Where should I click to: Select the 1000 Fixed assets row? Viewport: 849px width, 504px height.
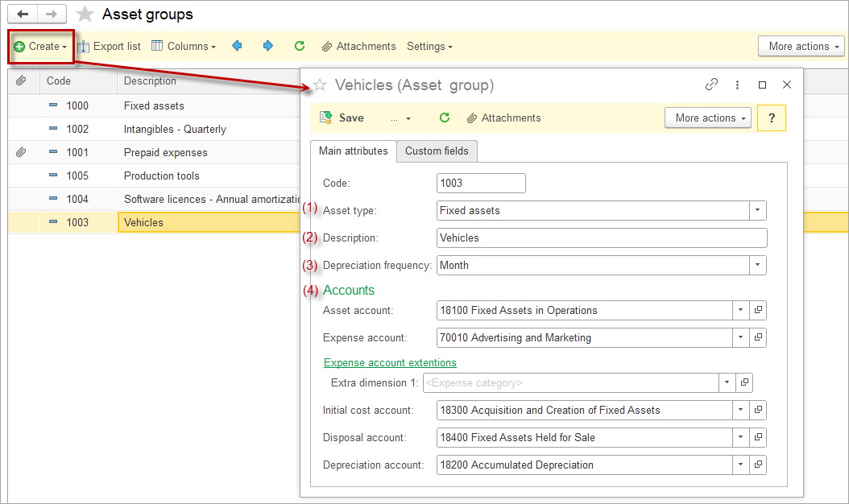click(154, 105)
